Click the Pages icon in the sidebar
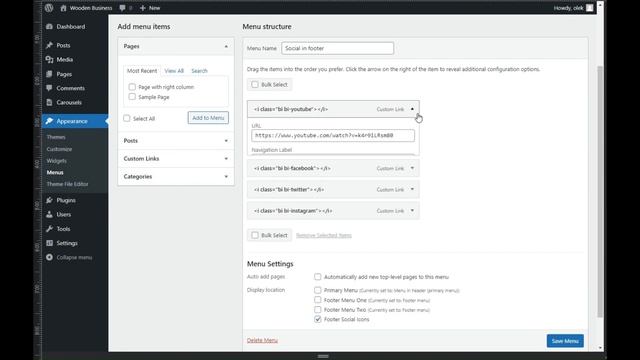The height and width of the screenshot is (360, 640). (x=49, y=74)
